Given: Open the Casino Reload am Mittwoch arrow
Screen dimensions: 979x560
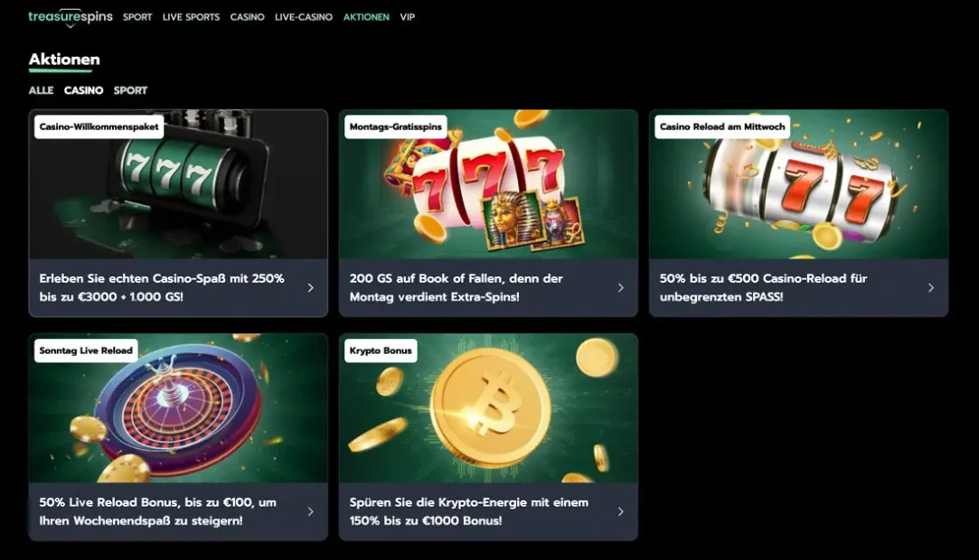Looking at the screenshot, I should point(931,287).
